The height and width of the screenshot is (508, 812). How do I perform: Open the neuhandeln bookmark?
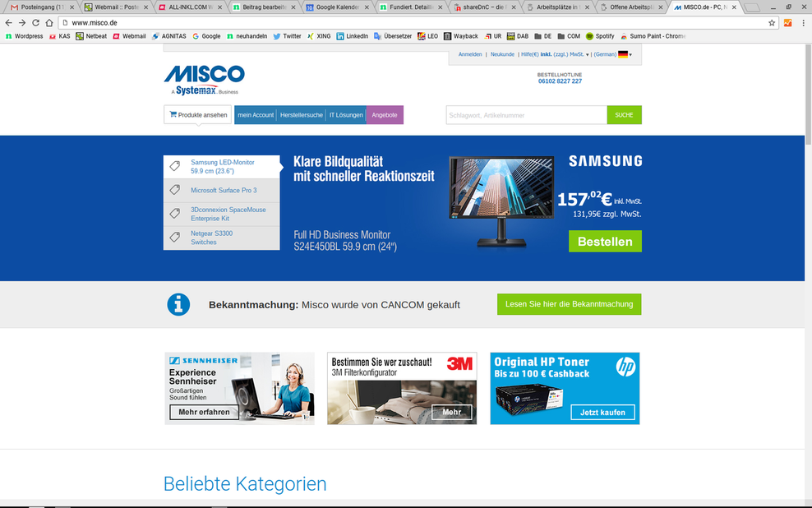(x=247, y=36)
